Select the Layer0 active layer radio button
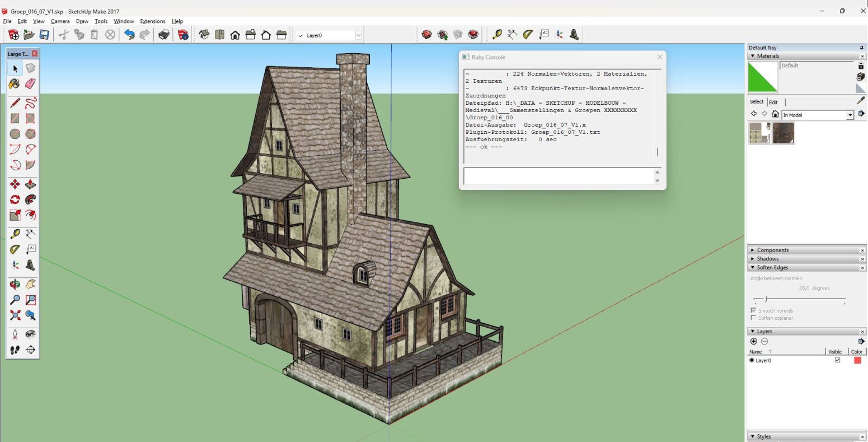Image resolution: width=868 pixels, height=442 pixels. pyautogui.click(x=752, y=360)
